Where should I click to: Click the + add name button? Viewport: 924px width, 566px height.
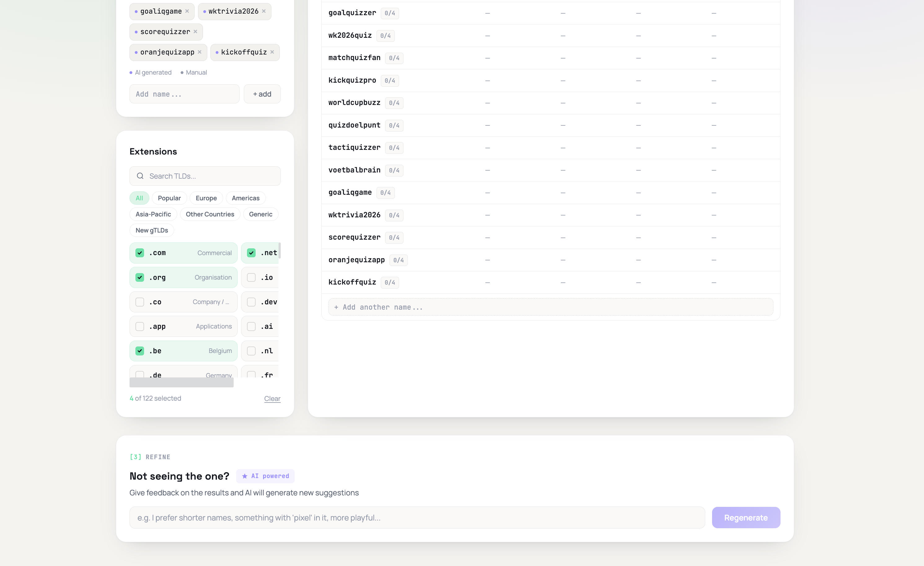tap(262, 94)
